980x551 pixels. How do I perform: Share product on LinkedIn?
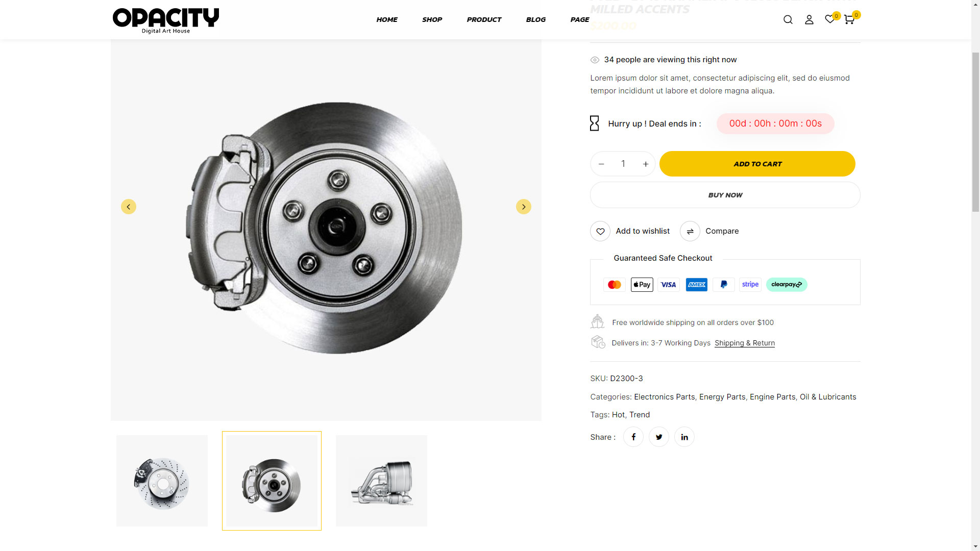click(684, 437)
